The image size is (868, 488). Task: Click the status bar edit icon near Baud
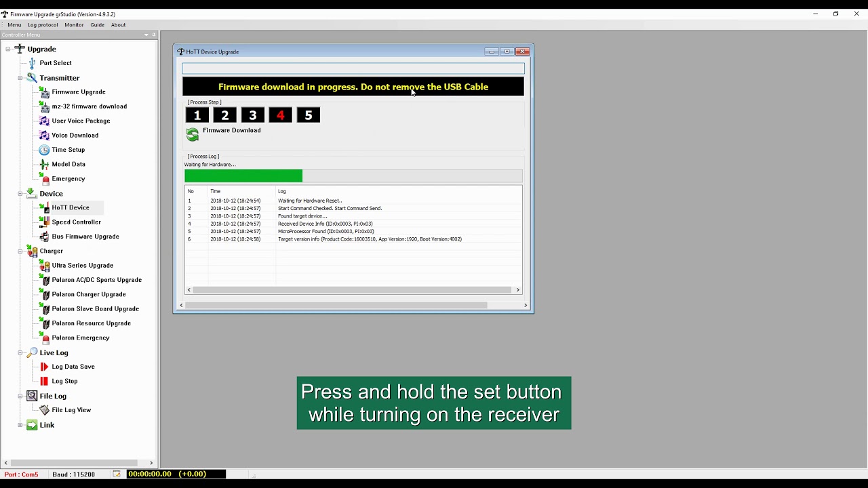pyautogui.click(x=117, y=474)
